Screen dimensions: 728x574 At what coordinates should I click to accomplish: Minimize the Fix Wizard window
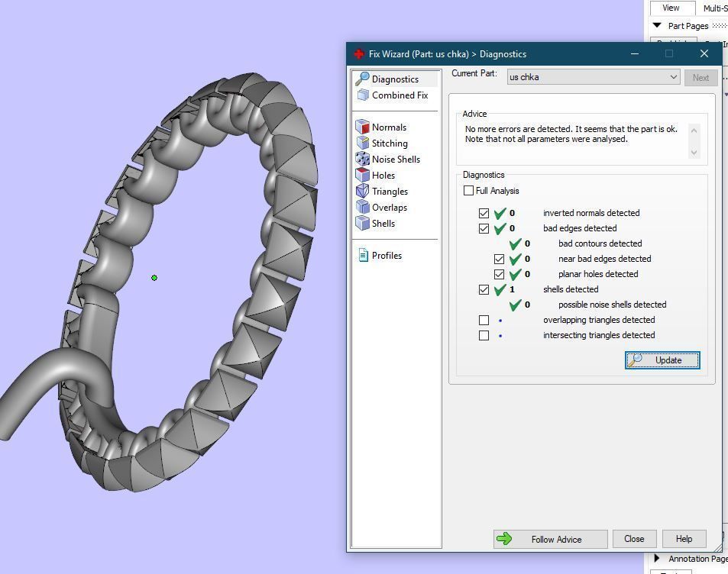tap(635, 54)
